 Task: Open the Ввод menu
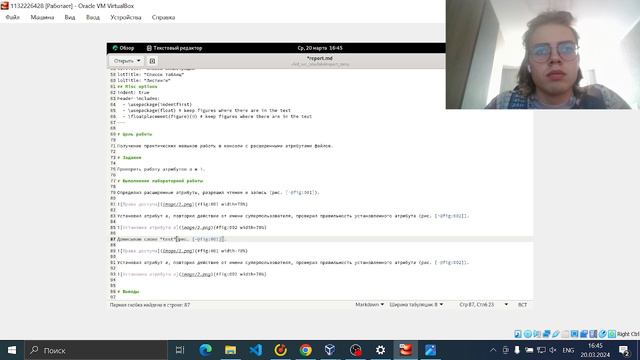(93, 17)
